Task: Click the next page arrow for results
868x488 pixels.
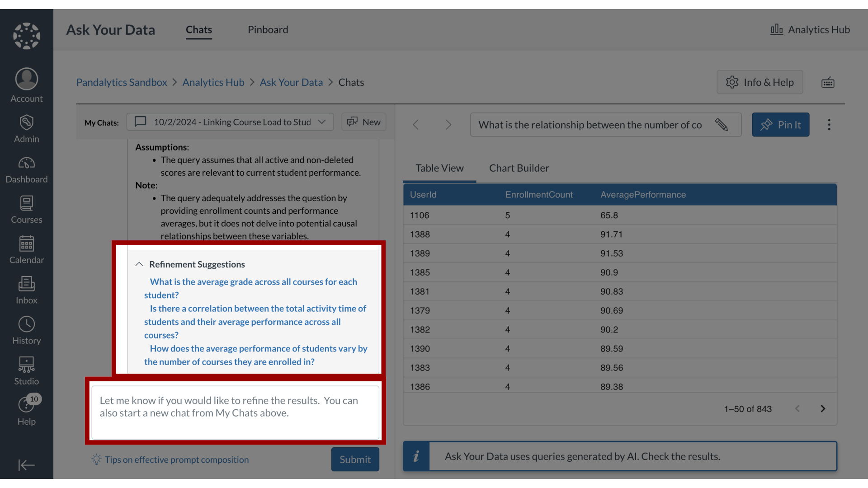Action: coord(823,409)
